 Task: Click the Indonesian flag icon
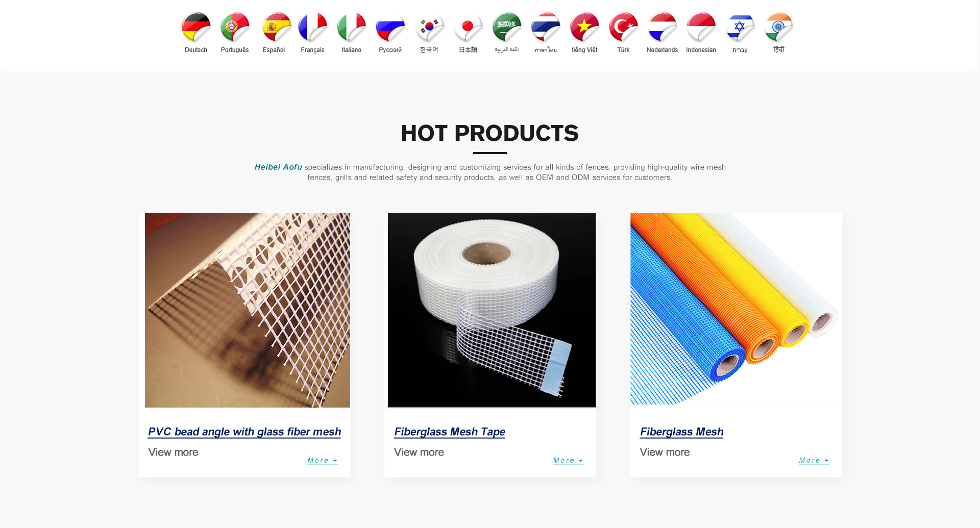point(701,27)
